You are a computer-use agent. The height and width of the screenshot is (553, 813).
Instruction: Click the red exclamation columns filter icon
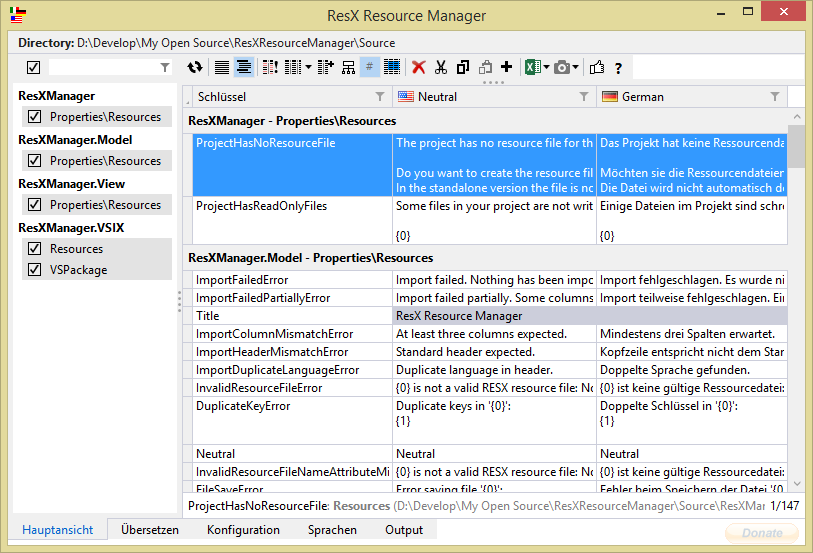(270, 67)
